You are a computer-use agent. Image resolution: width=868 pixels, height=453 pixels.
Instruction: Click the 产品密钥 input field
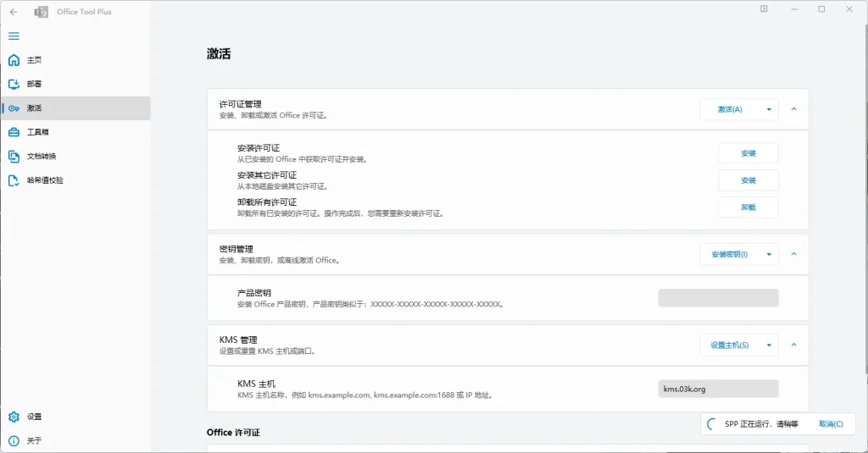tap(718, 297)
